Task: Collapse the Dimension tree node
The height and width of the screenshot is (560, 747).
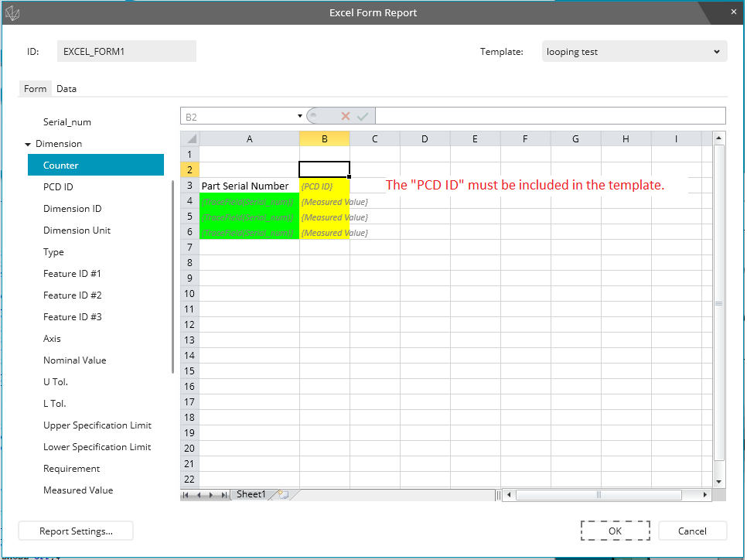Action: tap(28, 143)
